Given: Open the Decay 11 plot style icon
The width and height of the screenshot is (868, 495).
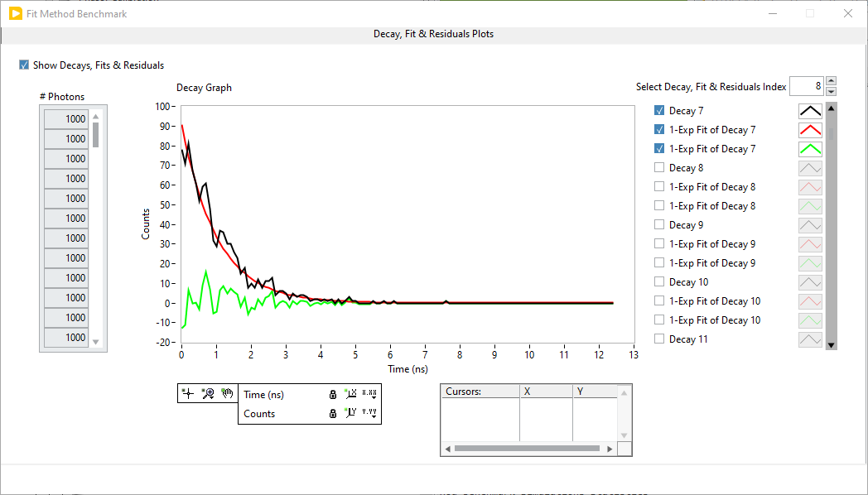Looking at the screenshot, I should tap(810, 339).
